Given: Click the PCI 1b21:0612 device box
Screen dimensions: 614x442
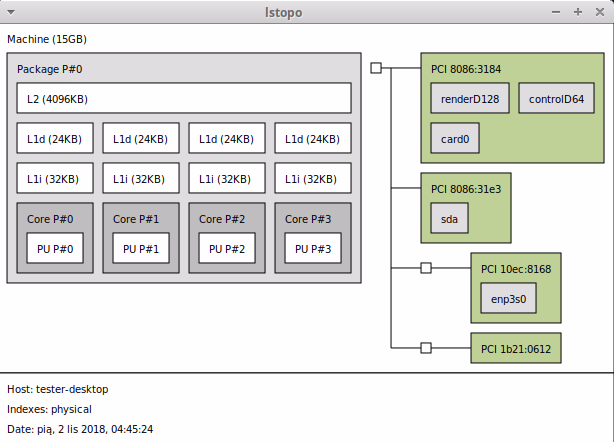Looking at the screenshot, I should 515,348.
